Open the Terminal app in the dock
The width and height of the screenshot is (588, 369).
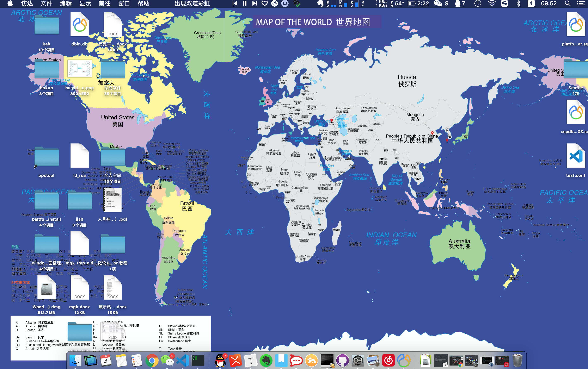pos(198,361)
